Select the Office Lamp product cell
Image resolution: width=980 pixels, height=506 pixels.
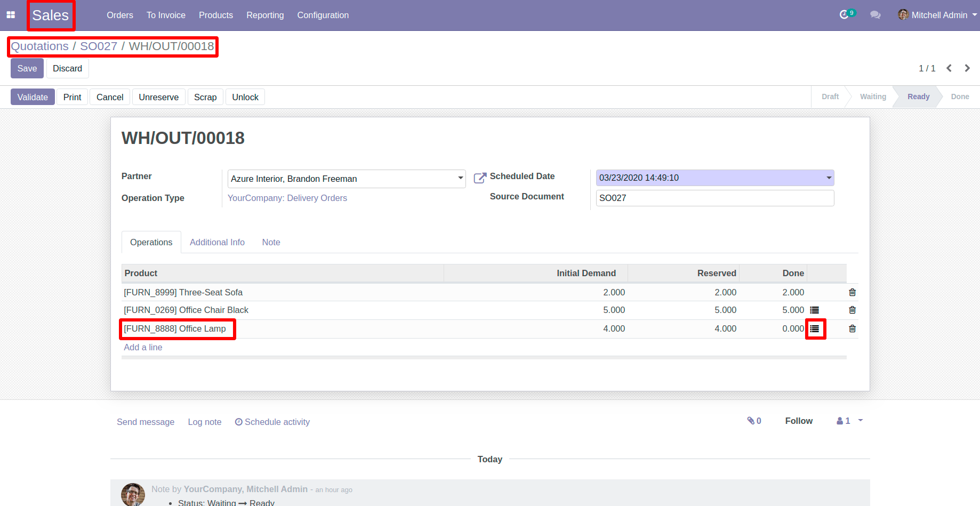click(283, 328)
